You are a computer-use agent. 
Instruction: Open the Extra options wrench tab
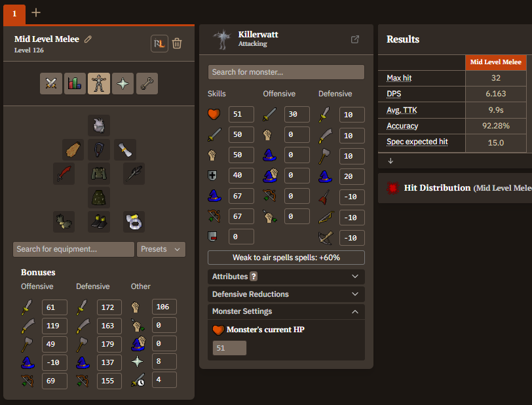(x=147, y=83)
